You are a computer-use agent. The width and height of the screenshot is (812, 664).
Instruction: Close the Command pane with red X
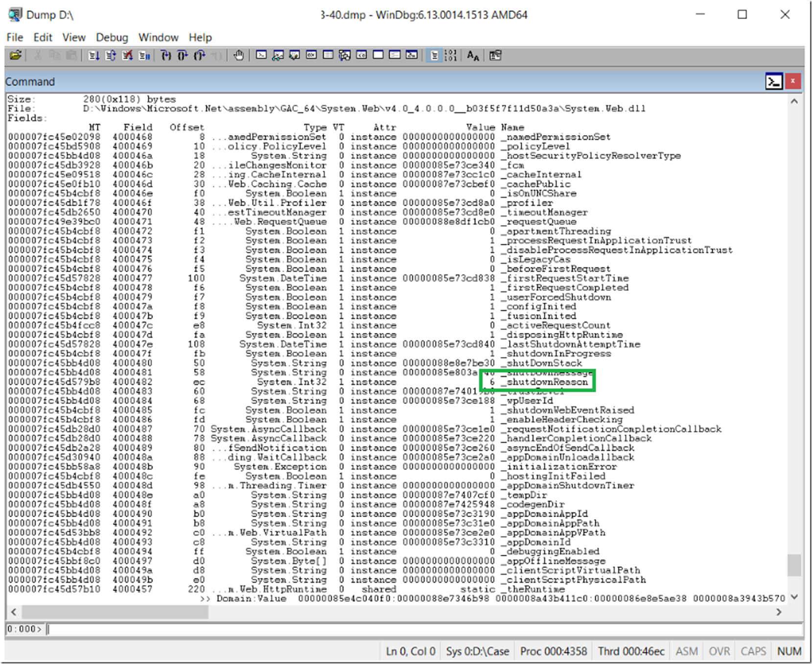(793, 81)
